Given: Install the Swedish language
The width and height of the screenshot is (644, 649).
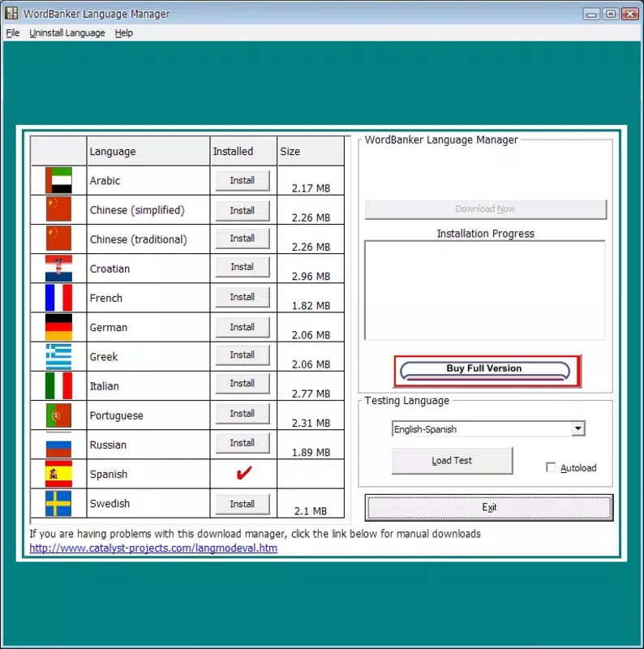Looking at the screenshot, I should point(243,504).
